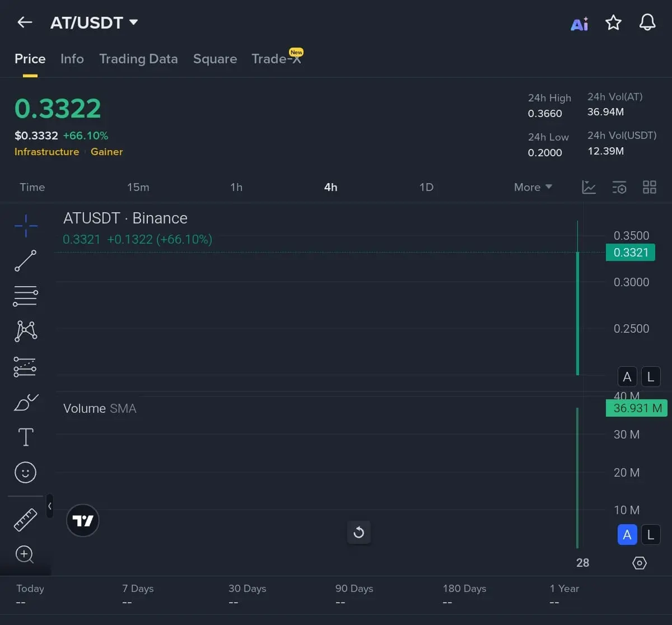
Task: Add AT/USDT to favorites star
Action: coord(614,23)
